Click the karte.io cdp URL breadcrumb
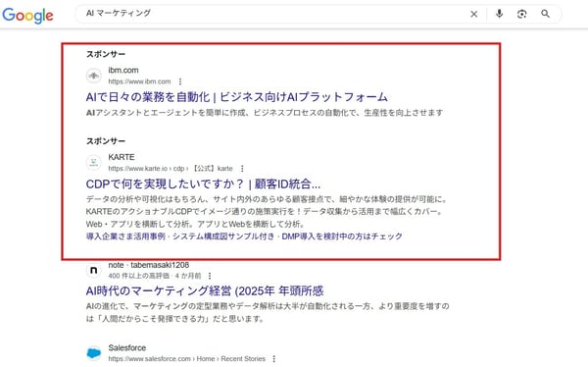Screen dimensions: 588x367 pyautogui.click(x=171, y=168)
